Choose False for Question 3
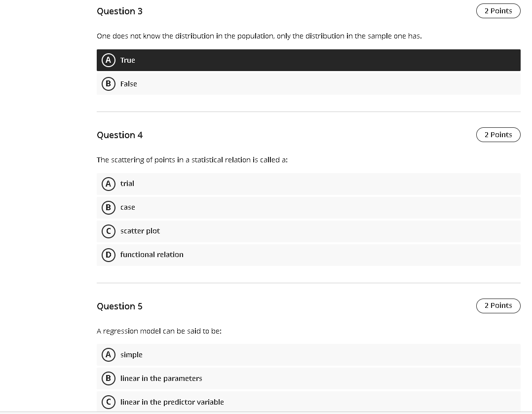The image size is (532, 414). [296, 84]
